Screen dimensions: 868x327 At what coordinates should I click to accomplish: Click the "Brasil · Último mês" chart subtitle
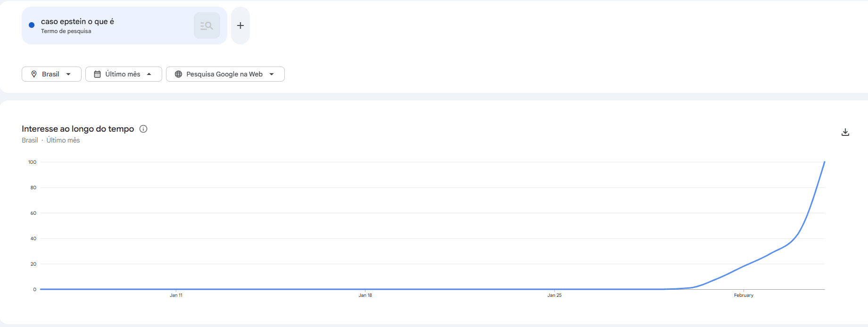pos(51,140)
